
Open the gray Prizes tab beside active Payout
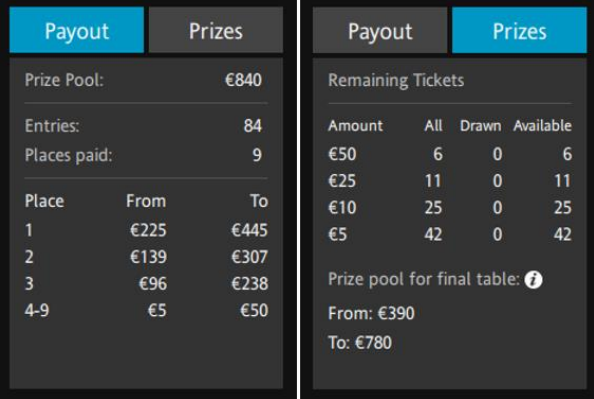(216, 30)
